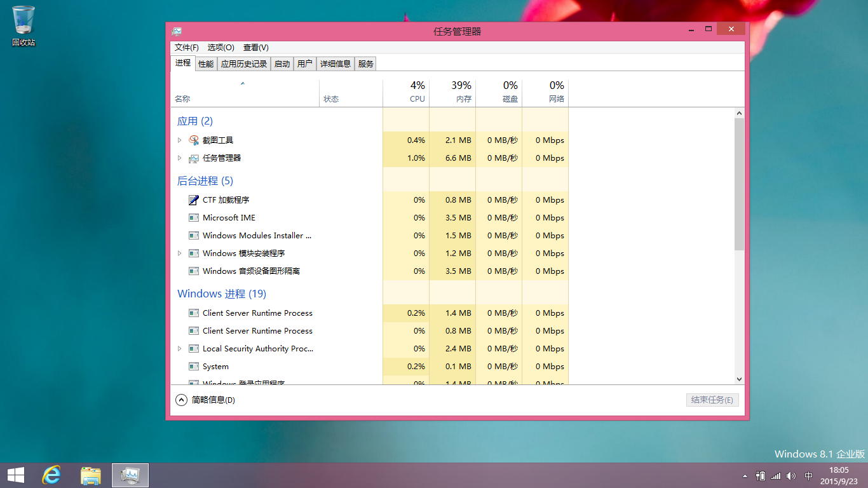Screen dimensions: 868x488
Task: Expand the 截图工具 process row
Action: (180, 140)
